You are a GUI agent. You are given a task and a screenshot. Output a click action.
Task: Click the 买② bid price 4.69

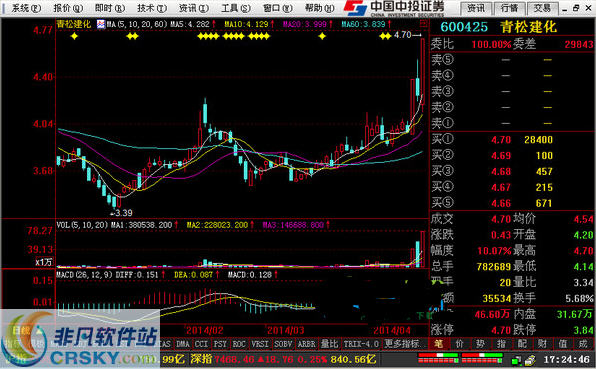(501, 156)
